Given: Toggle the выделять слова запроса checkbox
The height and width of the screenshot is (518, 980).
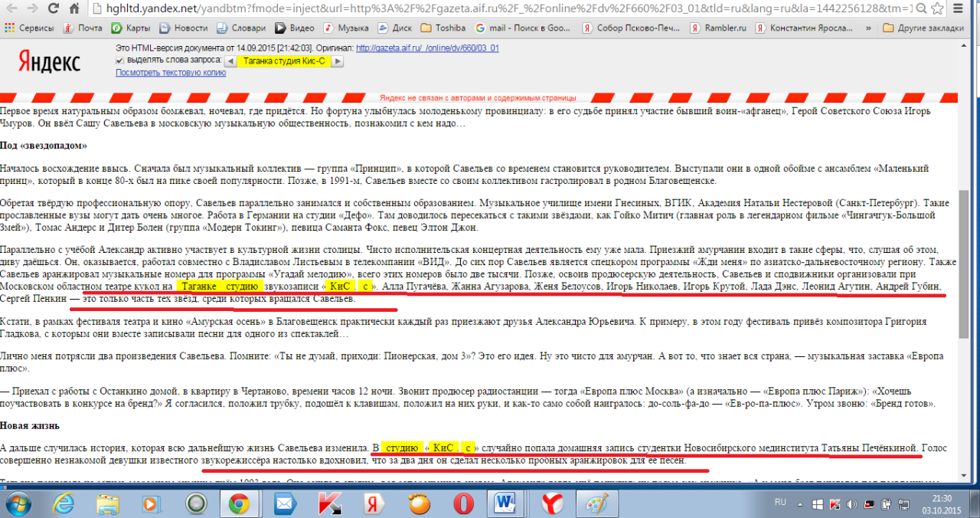Looking at the screenshot, I should pos(119,60).
